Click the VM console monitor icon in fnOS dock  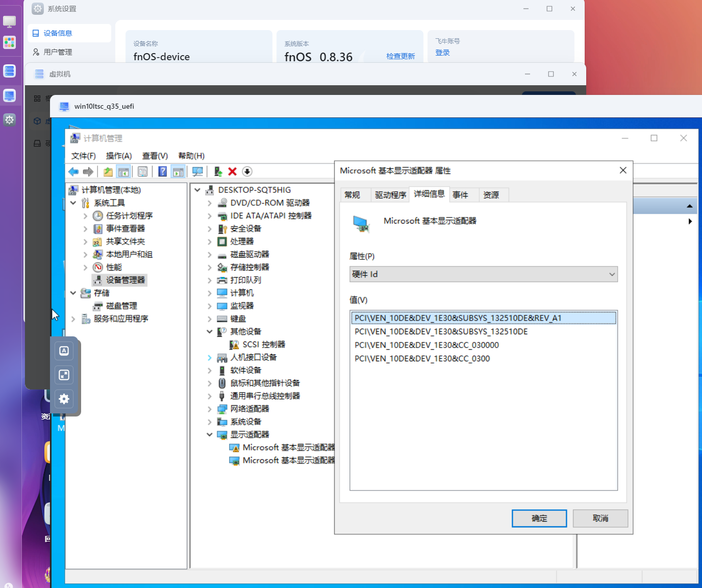coord(10,95)
